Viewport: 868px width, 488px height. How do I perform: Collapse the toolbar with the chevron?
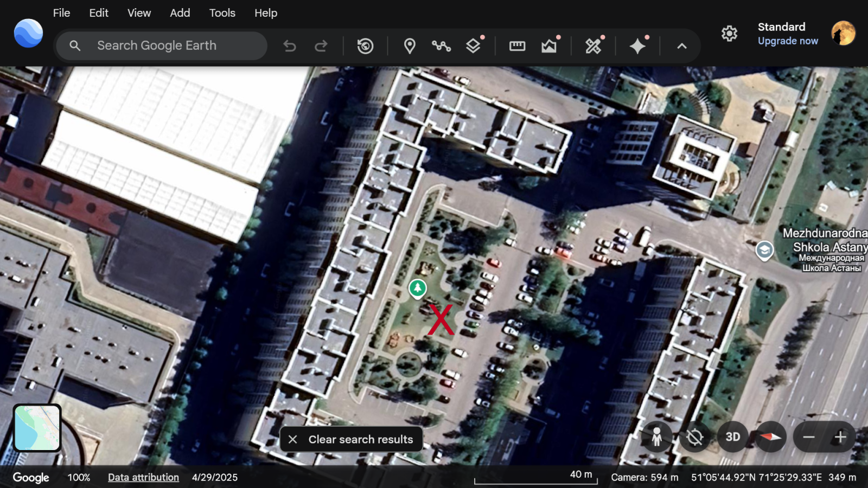(682, 46)
